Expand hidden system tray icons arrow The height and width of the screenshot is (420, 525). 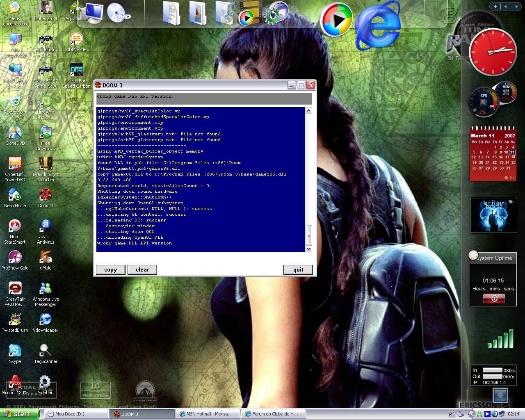(472, 414)
